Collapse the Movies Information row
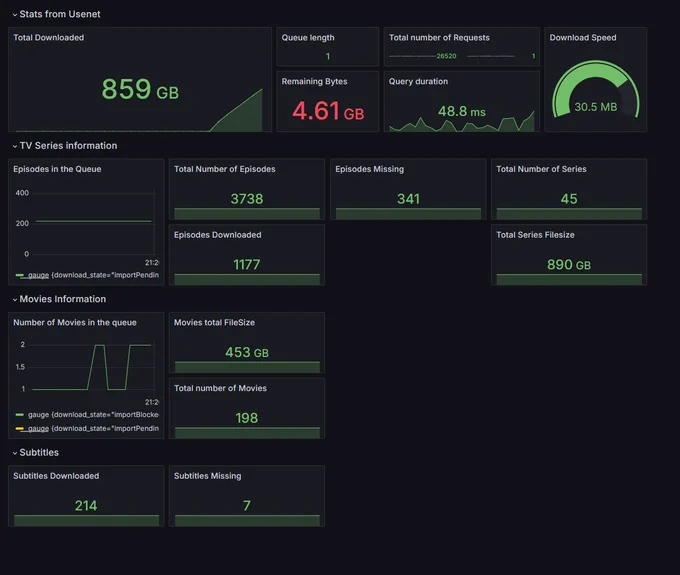Image resolution: width=680 pixels, height=575 pixels. pos(59,299)
